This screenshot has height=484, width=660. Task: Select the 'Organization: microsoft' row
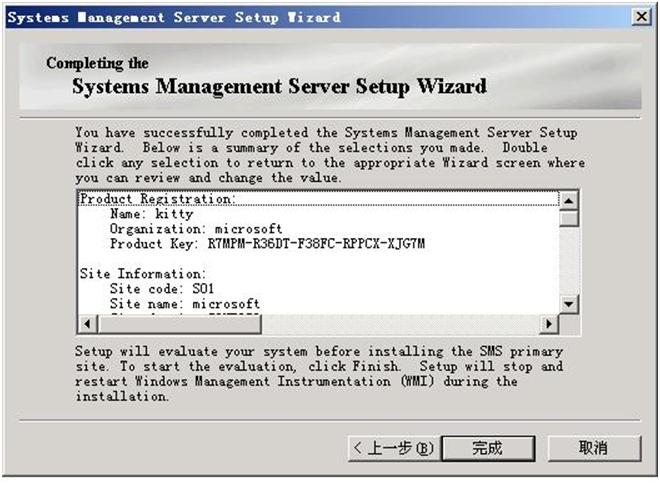point(319,229)
